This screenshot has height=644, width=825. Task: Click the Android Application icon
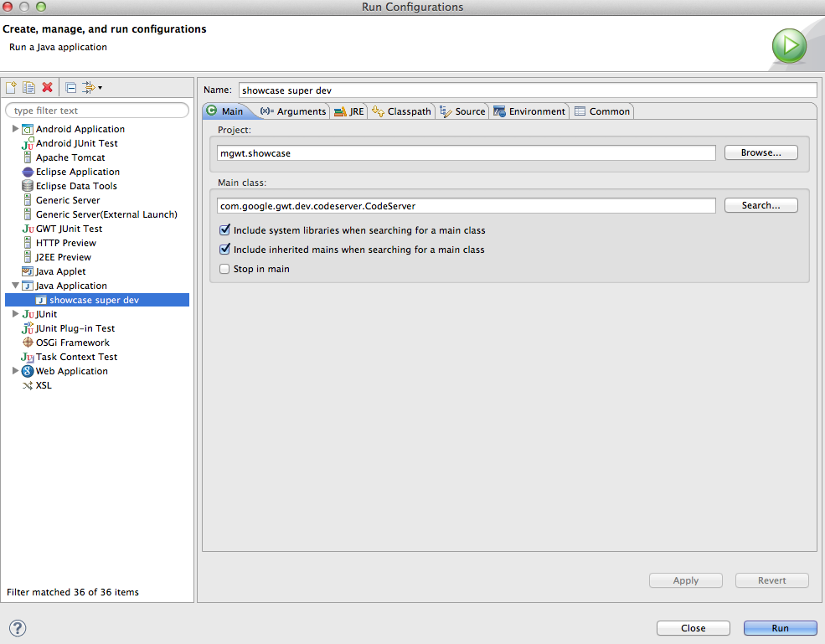pos(28,130)
